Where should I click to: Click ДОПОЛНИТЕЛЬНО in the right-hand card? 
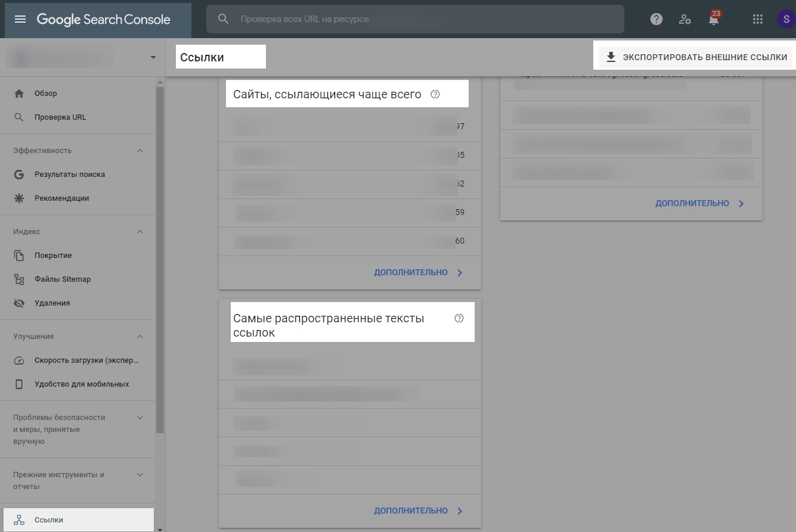point(700,203)
